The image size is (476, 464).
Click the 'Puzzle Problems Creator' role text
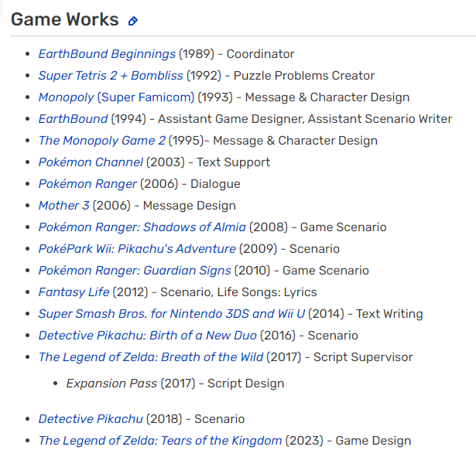[x=304, y=76]
